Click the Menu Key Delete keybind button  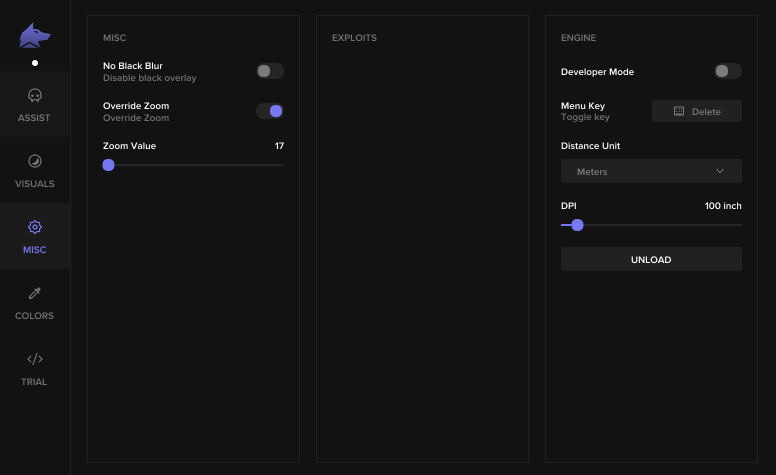coord(696,111)
